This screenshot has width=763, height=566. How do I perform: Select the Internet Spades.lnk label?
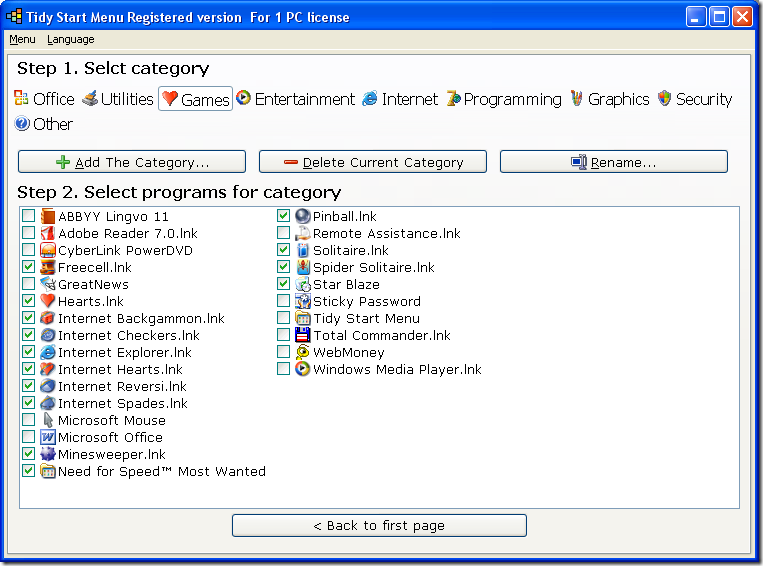123,403
